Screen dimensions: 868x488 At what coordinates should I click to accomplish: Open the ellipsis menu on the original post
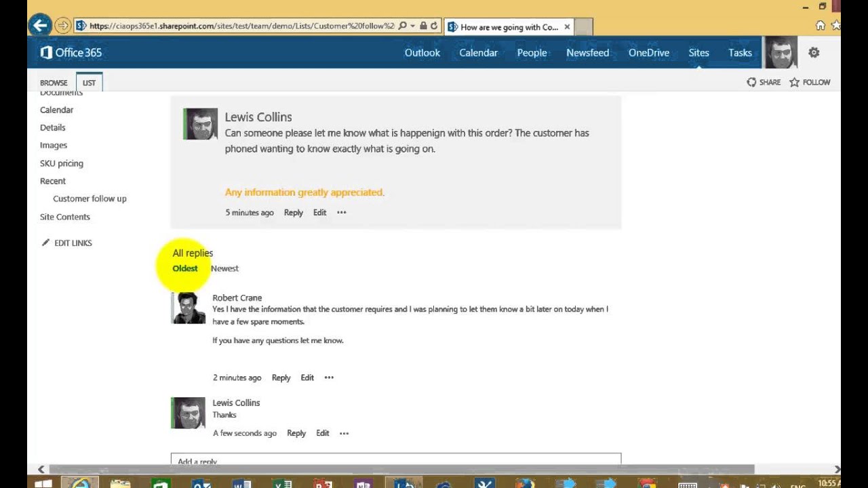(x=342, y=212)
